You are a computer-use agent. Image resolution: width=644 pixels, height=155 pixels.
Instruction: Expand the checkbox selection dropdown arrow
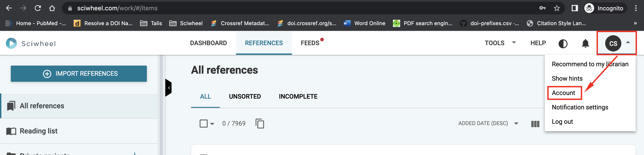[212, 124]
